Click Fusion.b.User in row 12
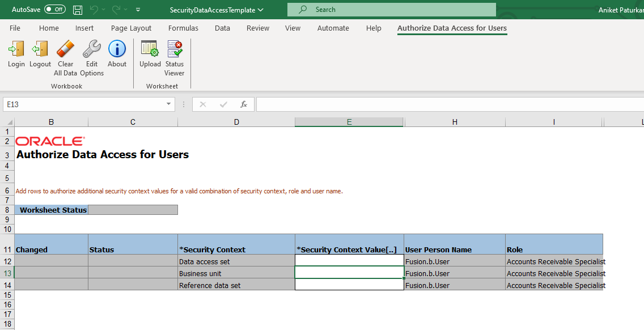The height and width of the screenshot is (330, 644). pyautogui.click(x=455, y=261)
